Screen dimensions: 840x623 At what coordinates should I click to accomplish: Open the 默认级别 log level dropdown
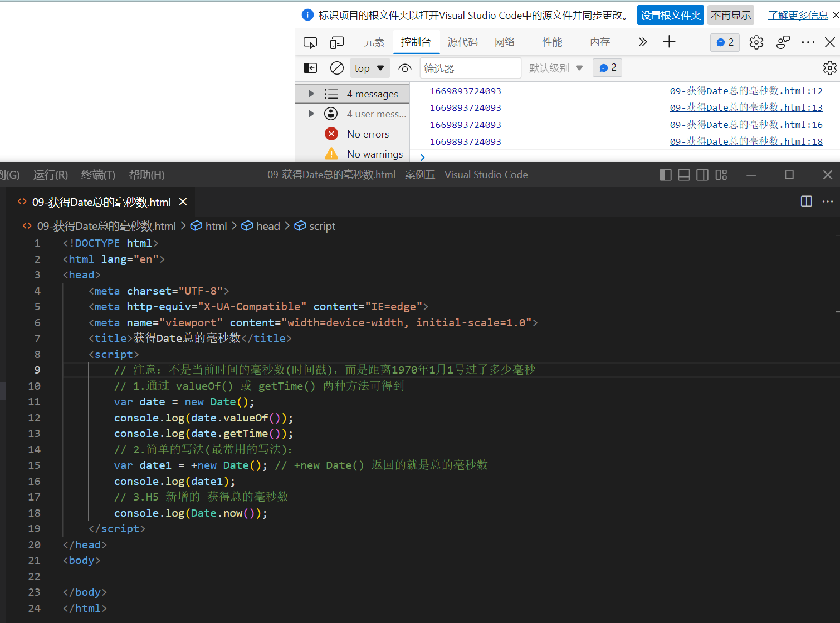(x=555, y=68)
